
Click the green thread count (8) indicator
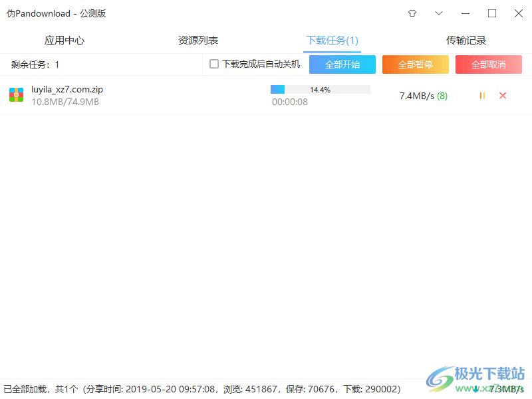point(442,96)
